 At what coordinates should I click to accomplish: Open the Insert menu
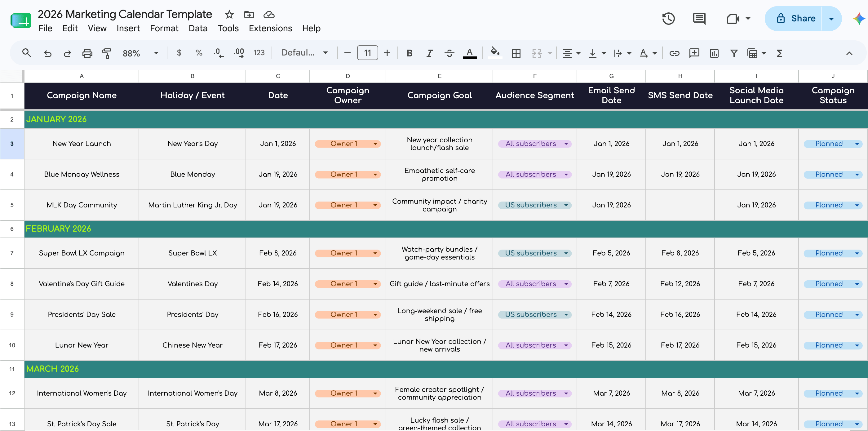coord(128,28)
